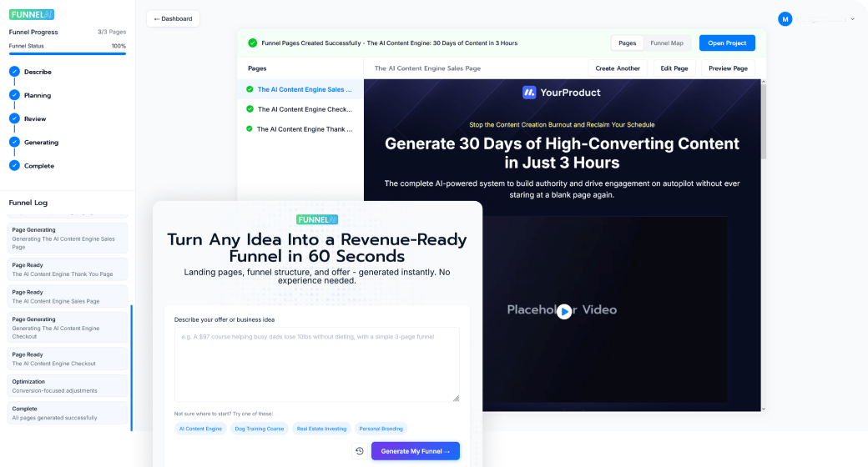Click the Preview Page button
Screen dimensions: 868x467
pos(728,68)
